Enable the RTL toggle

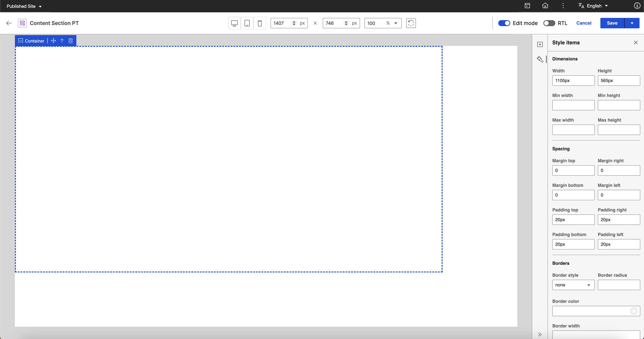[x=549, y=23]
